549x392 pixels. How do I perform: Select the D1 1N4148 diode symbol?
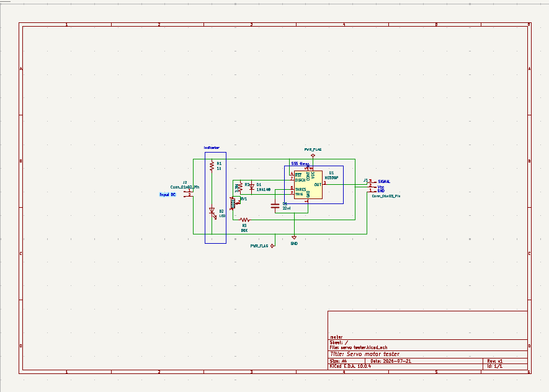251,187
